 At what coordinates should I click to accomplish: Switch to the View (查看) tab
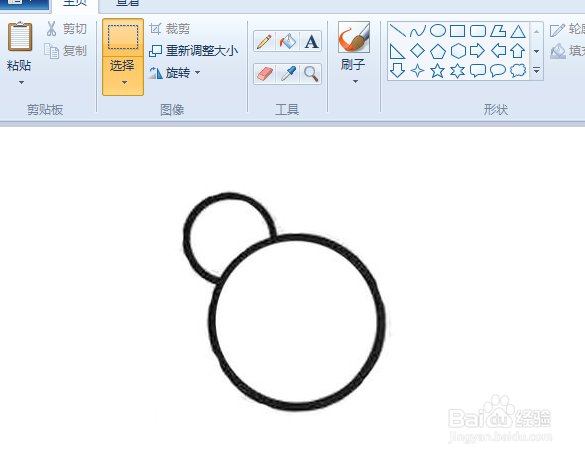pyautogui.click(x=127, y=3)
